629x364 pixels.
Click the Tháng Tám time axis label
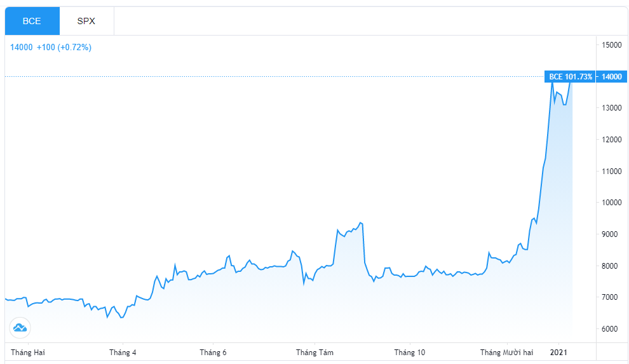[315, 353]
